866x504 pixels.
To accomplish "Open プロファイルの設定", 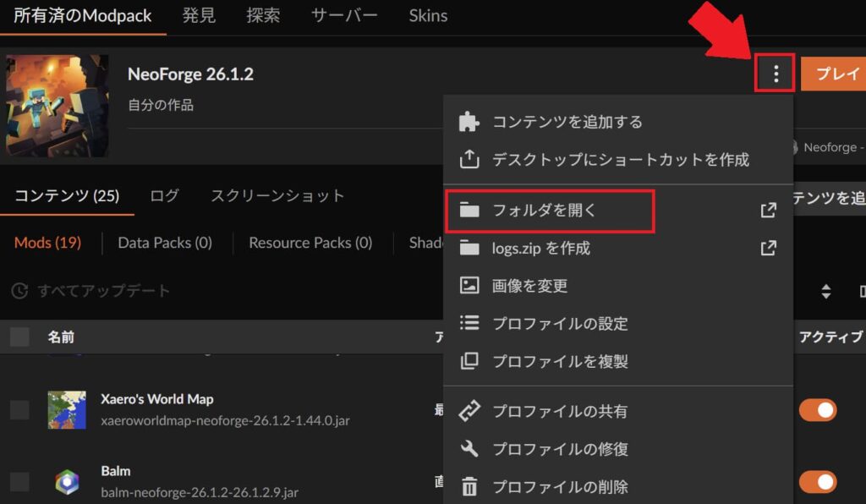I will tap(618, 323).
